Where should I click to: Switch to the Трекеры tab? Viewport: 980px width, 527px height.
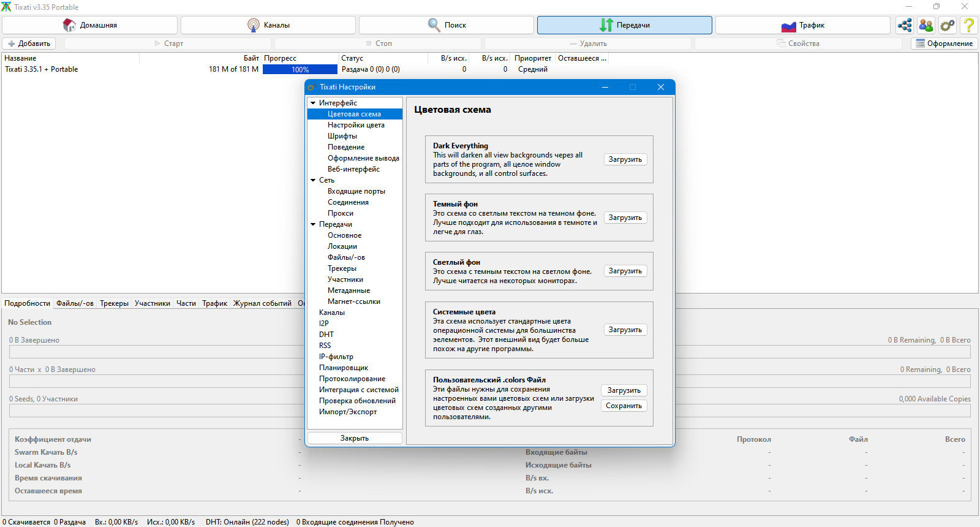tap(114, 303)
